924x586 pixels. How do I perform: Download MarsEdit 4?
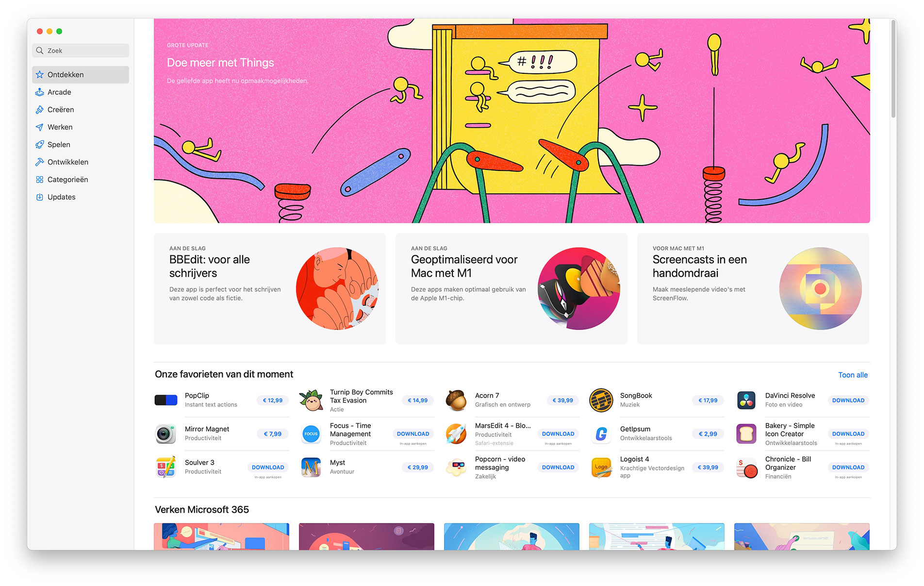[558, 434]
